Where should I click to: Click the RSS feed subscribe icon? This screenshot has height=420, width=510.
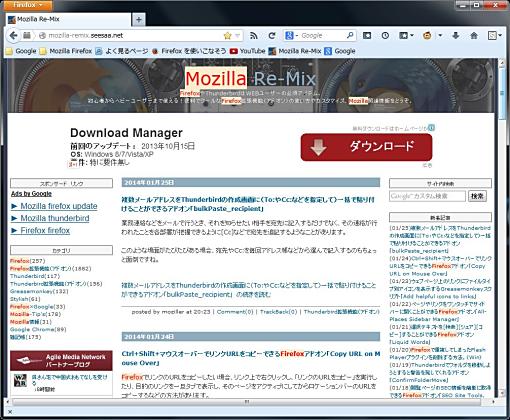(x=254, y=36)
